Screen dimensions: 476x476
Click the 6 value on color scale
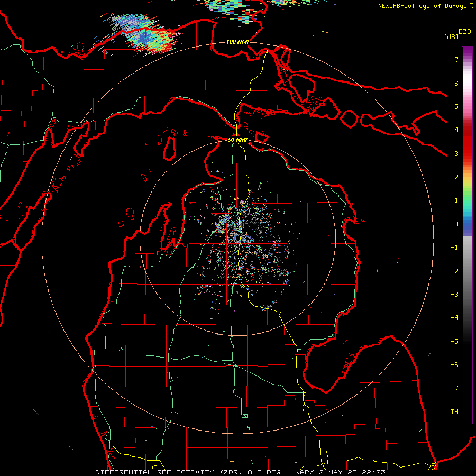click(456, 83)
